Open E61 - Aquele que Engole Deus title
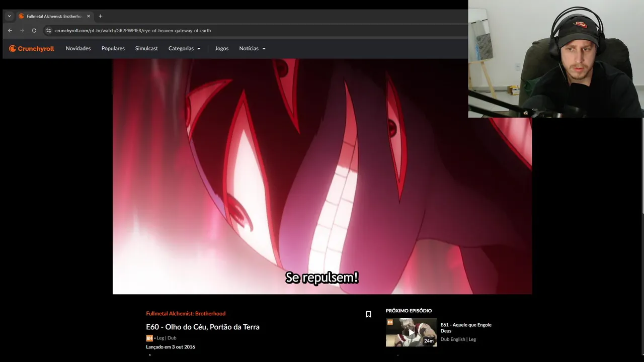Image resolution: width=644 pixels, height=362 pixels. tap(466, 328)
